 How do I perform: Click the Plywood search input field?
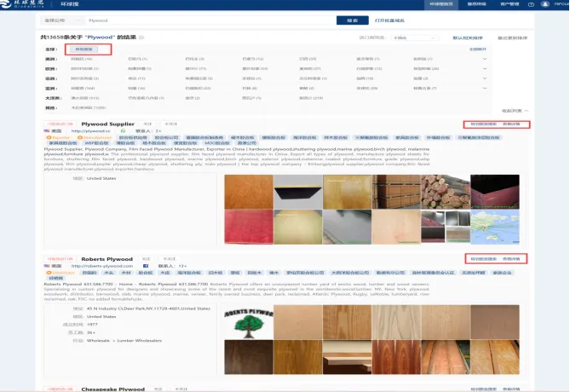click(210, 20)
